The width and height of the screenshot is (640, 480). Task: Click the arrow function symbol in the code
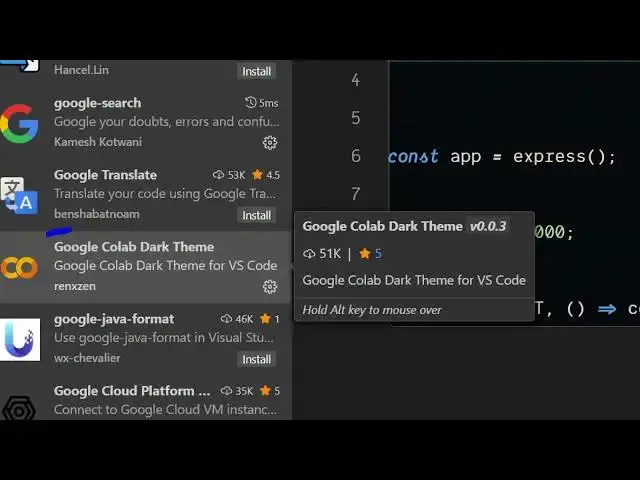(607, 309)
